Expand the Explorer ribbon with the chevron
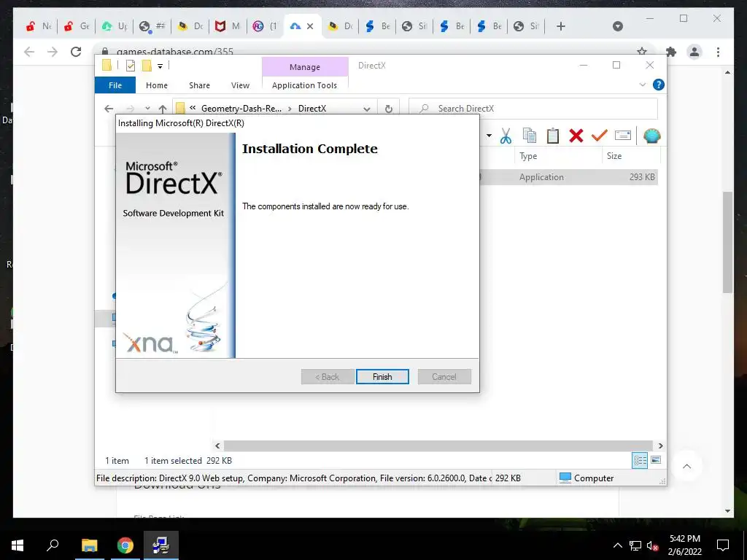 click(x=642, y=85)
